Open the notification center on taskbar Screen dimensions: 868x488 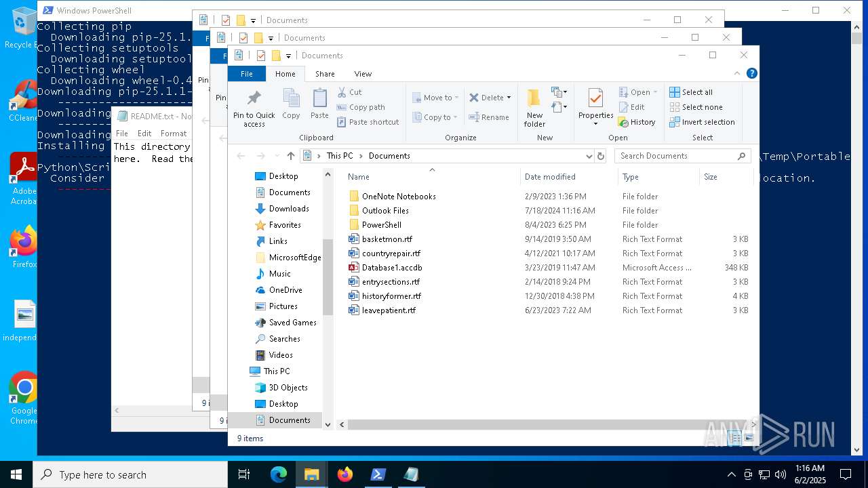[x=846, y=474]
